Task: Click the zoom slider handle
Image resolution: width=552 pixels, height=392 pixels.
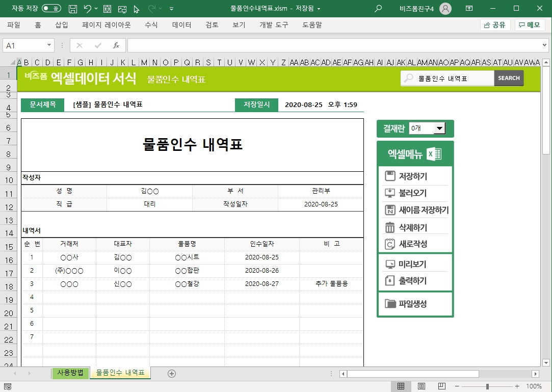Action: [x=488, y=386]
